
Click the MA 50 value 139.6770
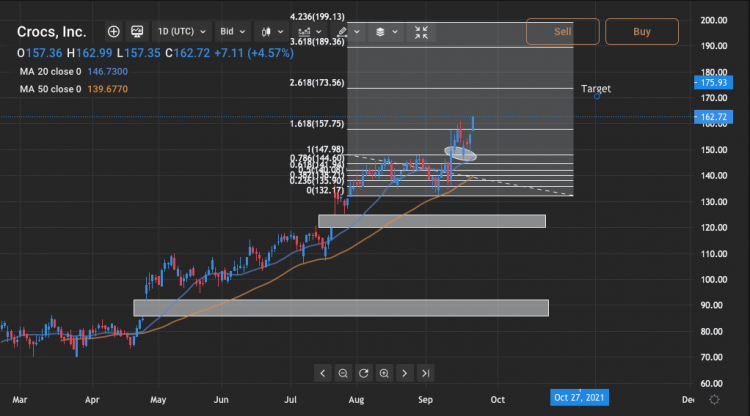[108, 89]
